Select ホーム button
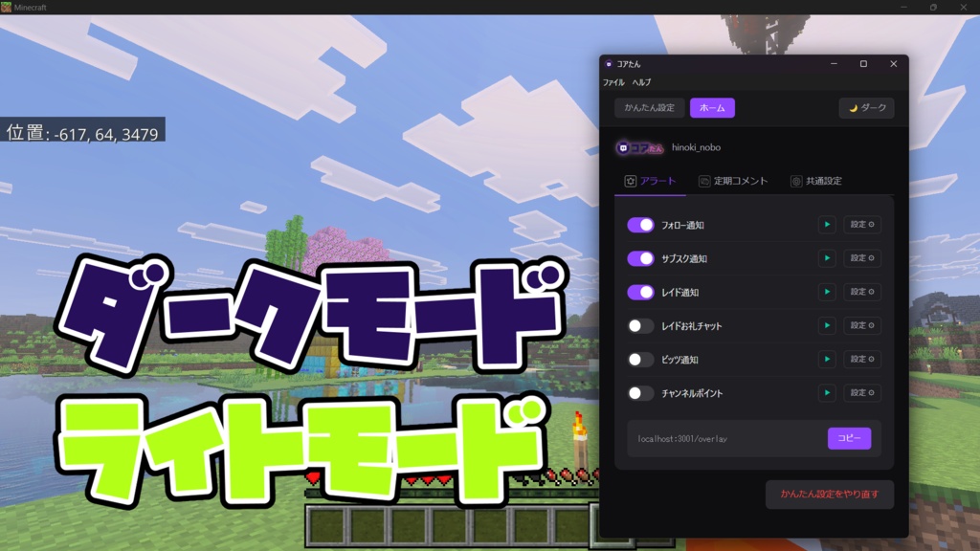This screenshot has width=980, height=551. 712,108
